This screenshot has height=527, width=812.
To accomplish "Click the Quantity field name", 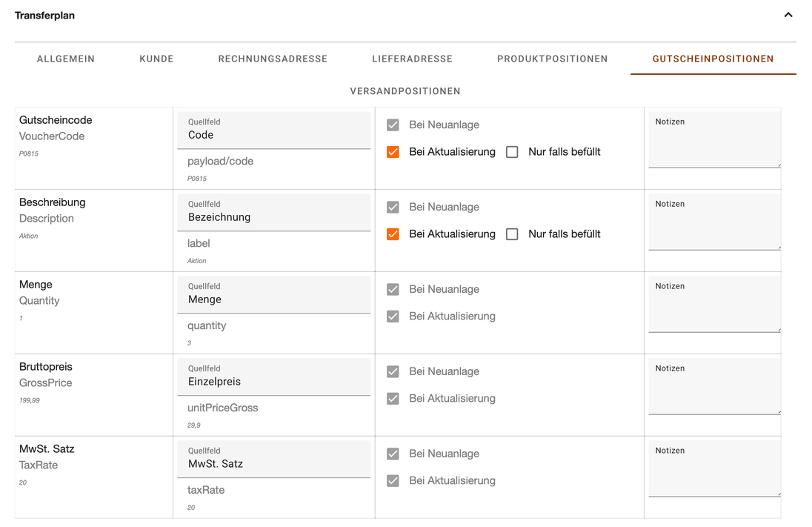I will coord(39,301).
